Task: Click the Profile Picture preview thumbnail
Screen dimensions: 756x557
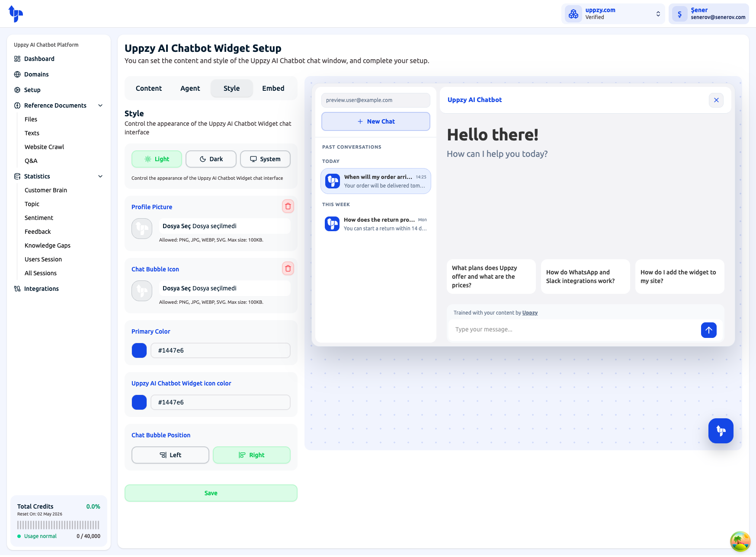Action: tap(142, 229)
